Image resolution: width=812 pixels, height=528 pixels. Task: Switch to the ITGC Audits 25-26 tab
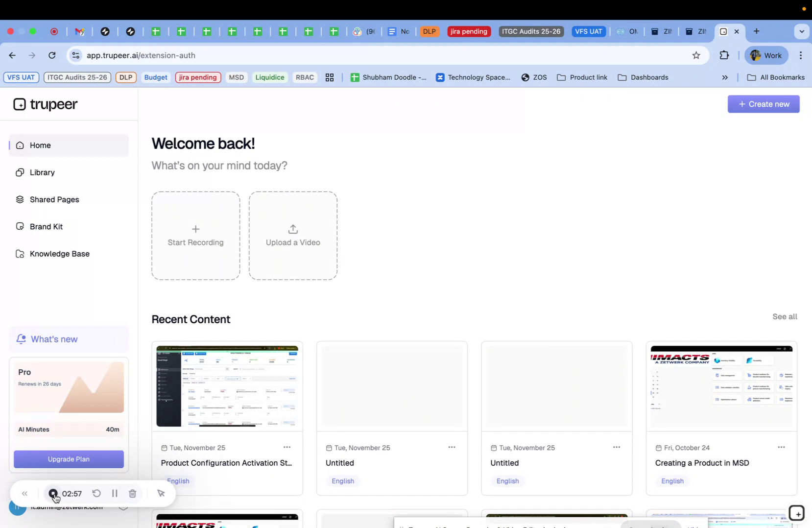[531, 31]
